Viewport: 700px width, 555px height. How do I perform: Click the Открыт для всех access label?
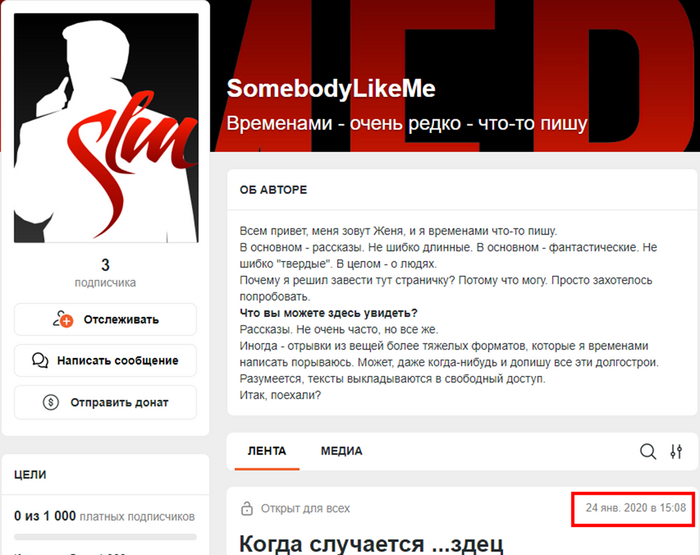tap(305, 508)
